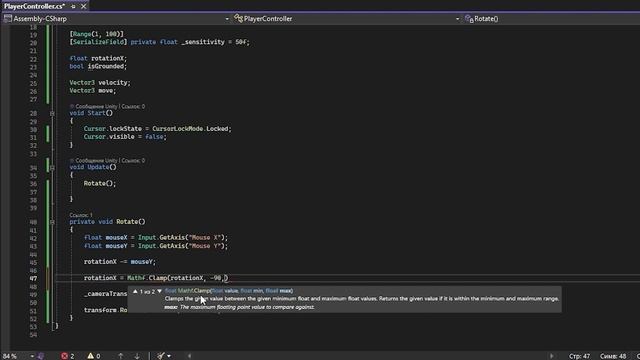The image size is (640, 360).
Task: Click the CodeLens reference above Rotate()
Action: 80,215
